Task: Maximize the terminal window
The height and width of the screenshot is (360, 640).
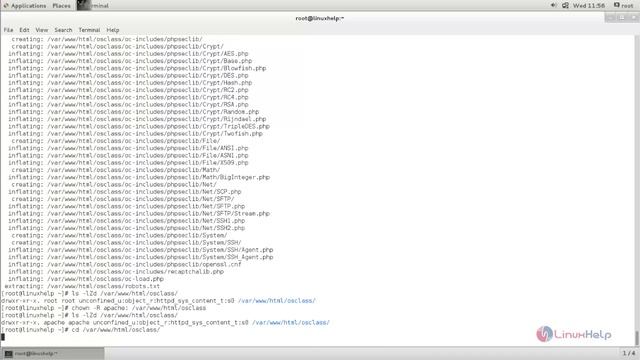Action: click(x=622, y=18)
